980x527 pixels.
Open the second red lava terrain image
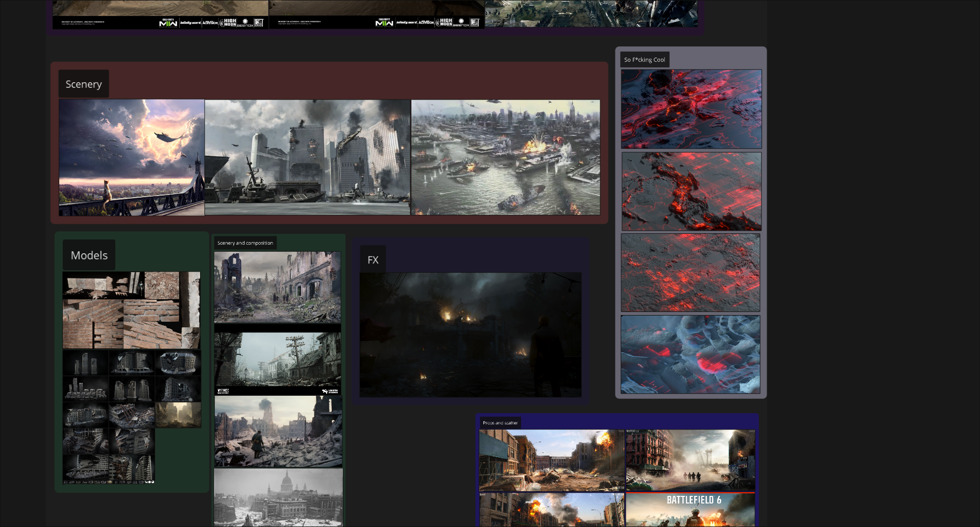692,191
